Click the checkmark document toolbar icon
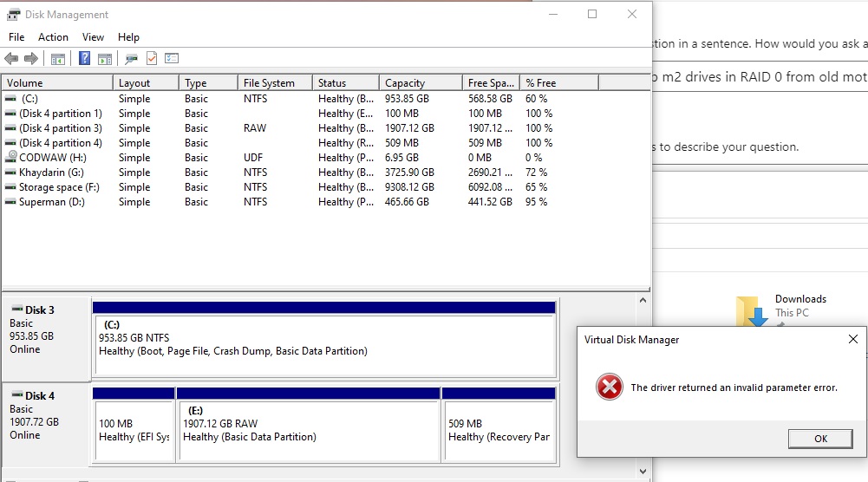Image resolution: width=868 pixels, height=482 pixels. tap(152, 58)
